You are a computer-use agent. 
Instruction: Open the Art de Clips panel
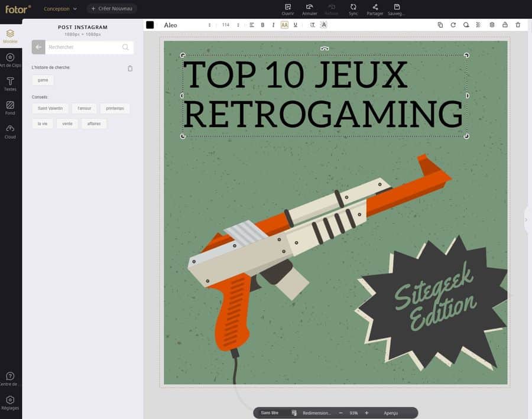pyautogui.click(x=10, y=60)
